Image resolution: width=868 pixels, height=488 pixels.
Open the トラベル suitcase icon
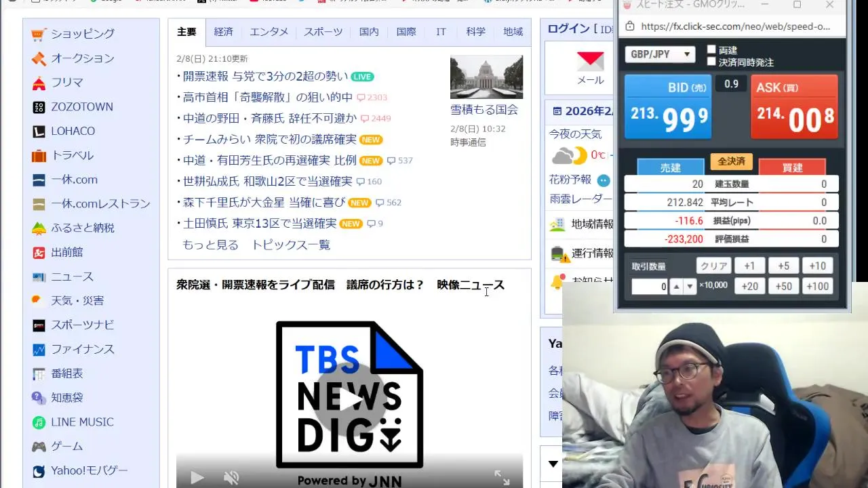click(x=39, y=155)
